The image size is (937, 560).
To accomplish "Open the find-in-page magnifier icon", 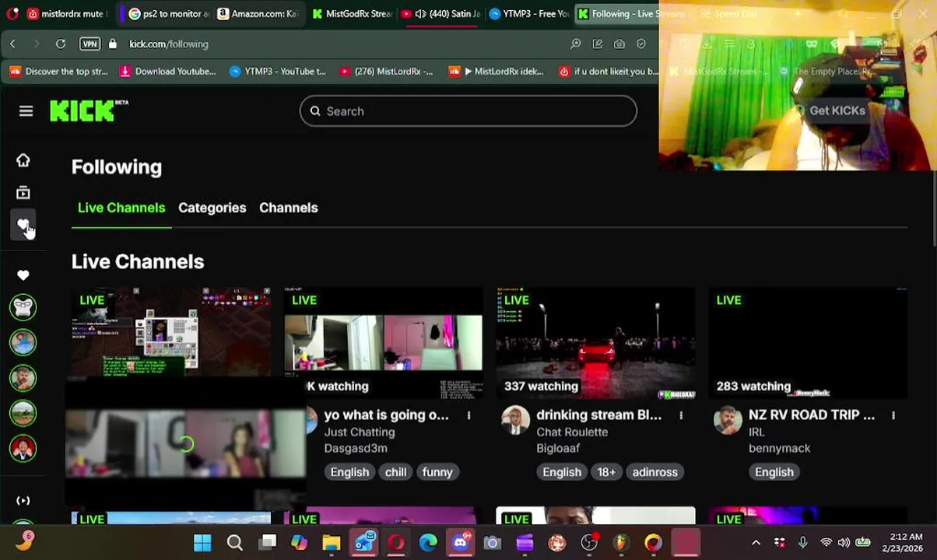I will coord(576,44).
